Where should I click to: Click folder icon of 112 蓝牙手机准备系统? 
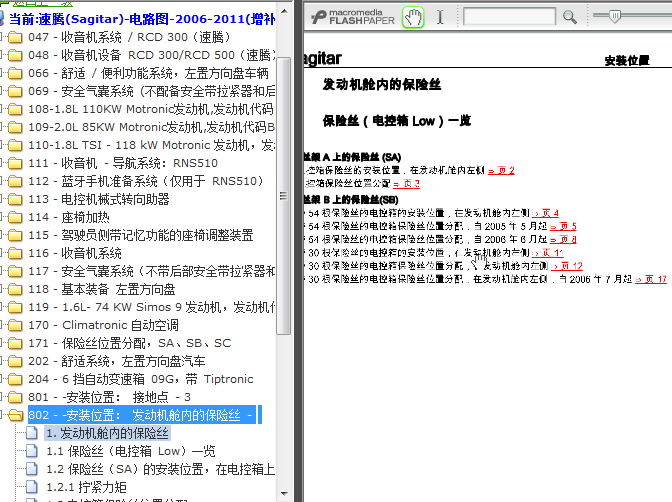[x=15, y=182]
